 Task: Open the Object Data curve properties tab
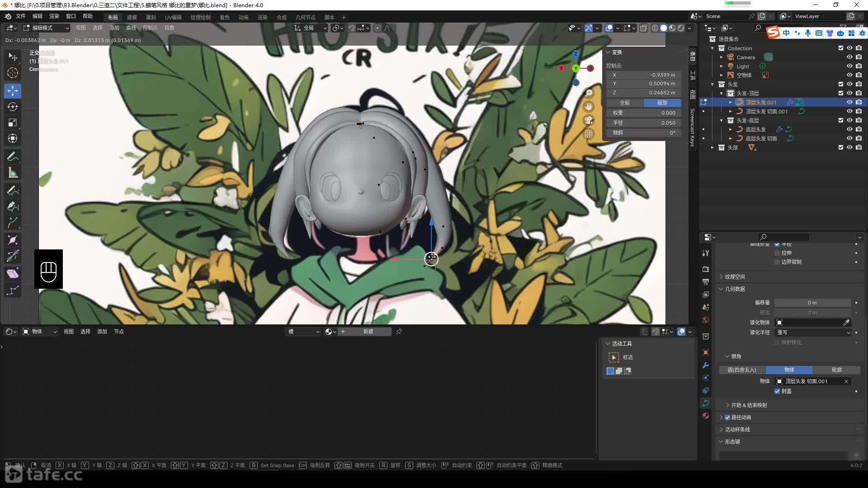[x=706, y=403]
